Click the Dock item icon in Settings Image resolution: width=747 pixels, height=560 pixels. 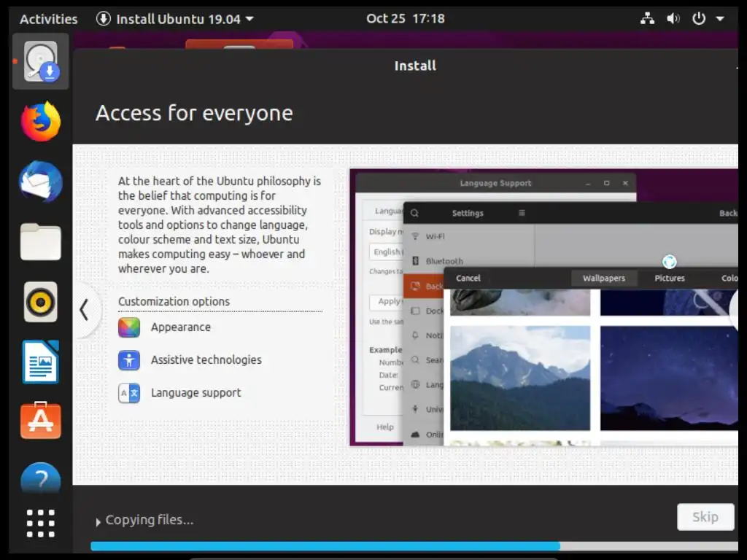click(415, 311)
